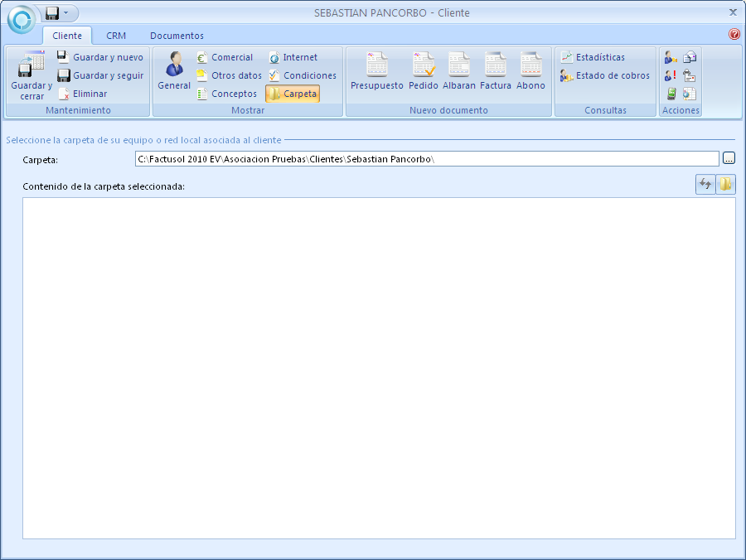Screen dimensions: 746x560
Task: Expand the quick access toolbar dropdown arrow
Action: (66, 13)
